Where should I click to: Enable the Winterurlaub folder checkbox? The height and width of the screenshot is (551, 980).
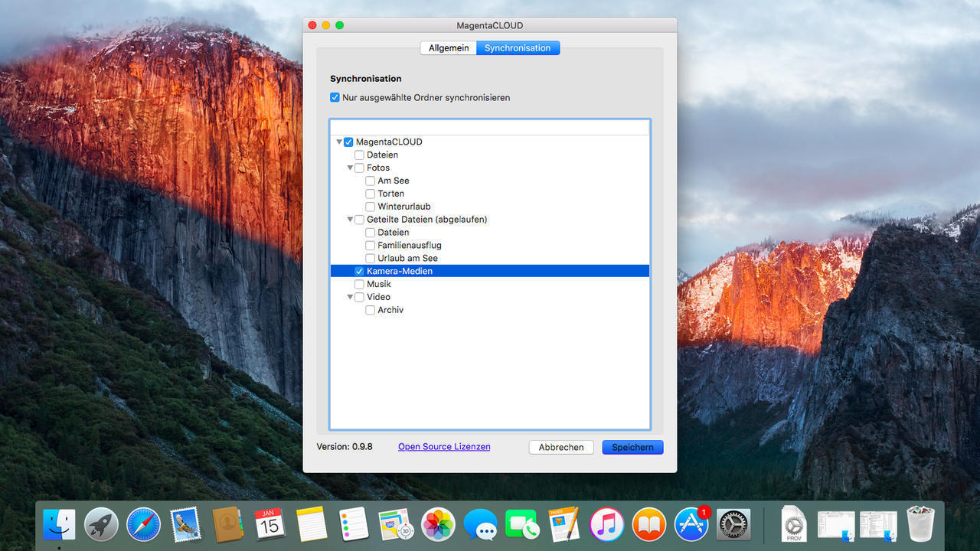tap(370, 207)
